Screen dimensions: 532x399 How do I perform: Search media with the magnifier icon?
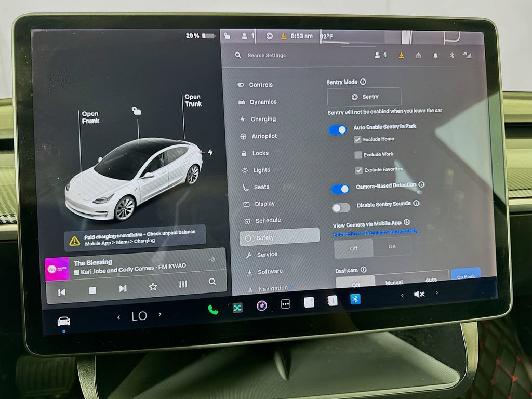212,282
